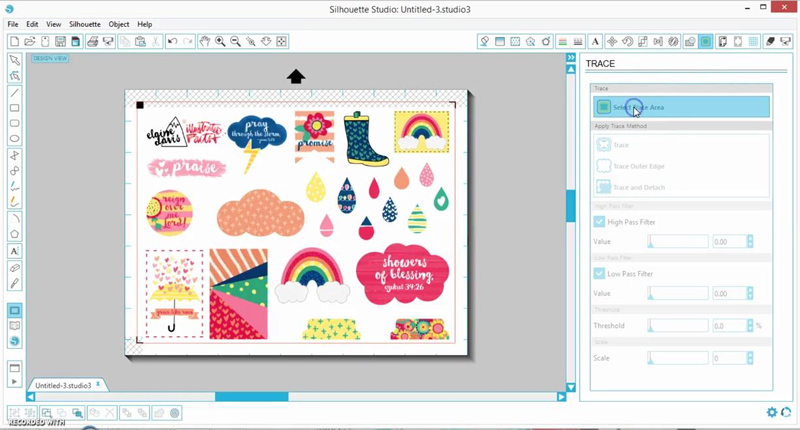Click the Scale slider
The width and height of the screenshot is (800, 430).
point(678,358)
